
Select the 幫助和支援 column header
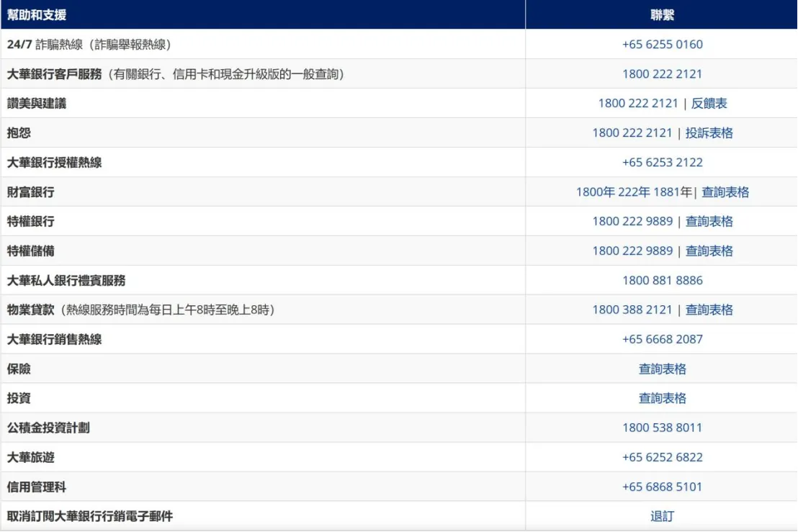(x=37, y=14)
